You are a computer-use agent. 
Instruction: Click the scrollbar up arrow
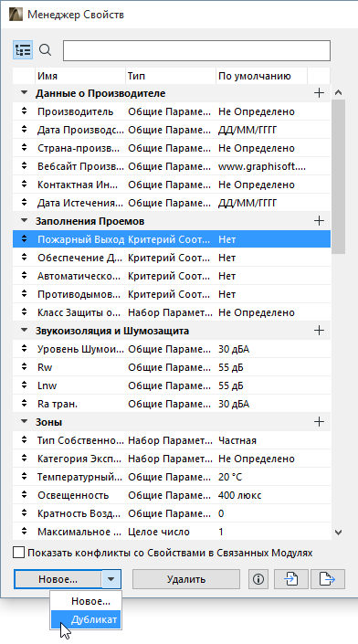point(338,93)
